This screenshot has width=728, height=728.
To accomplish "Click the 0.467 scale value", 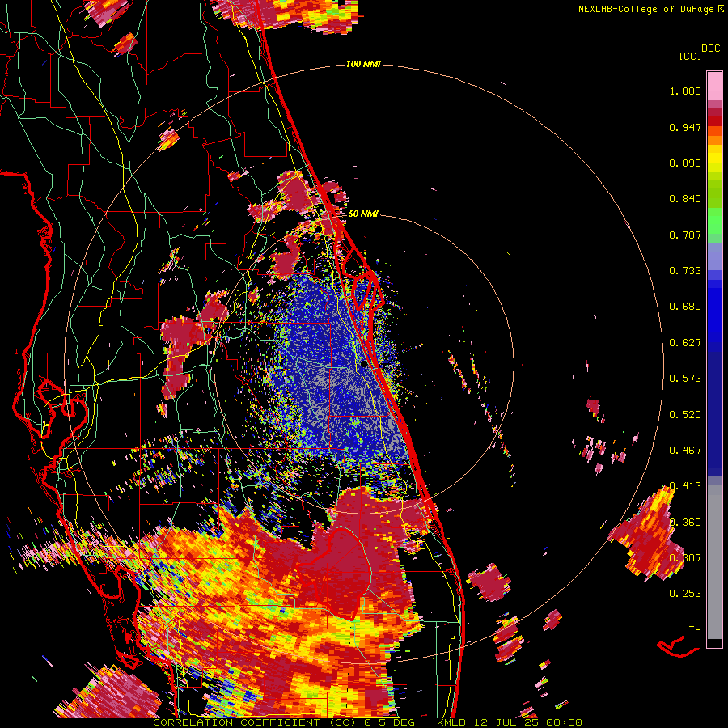I will pyautogui.click(x=685, y=451).
